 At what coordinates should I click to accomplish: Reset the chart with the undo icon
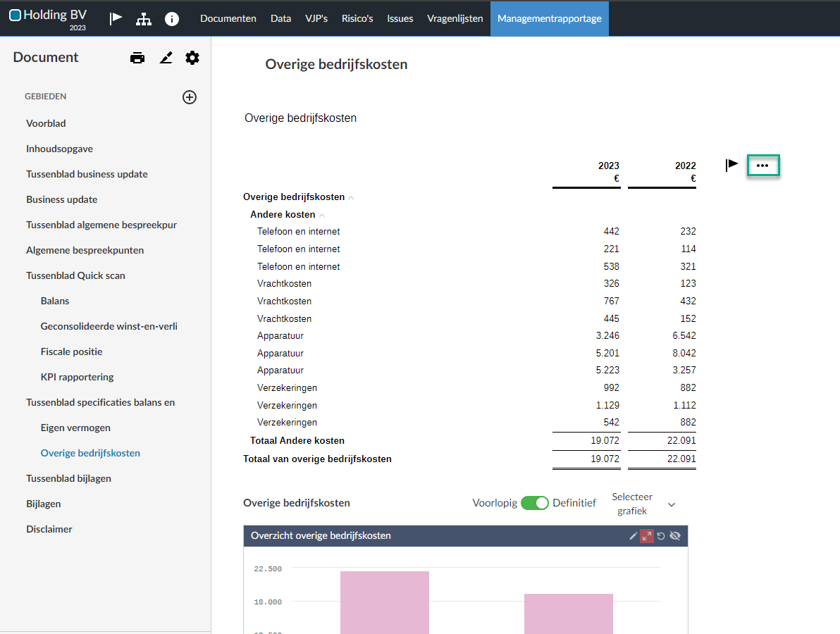pos(661,536)
